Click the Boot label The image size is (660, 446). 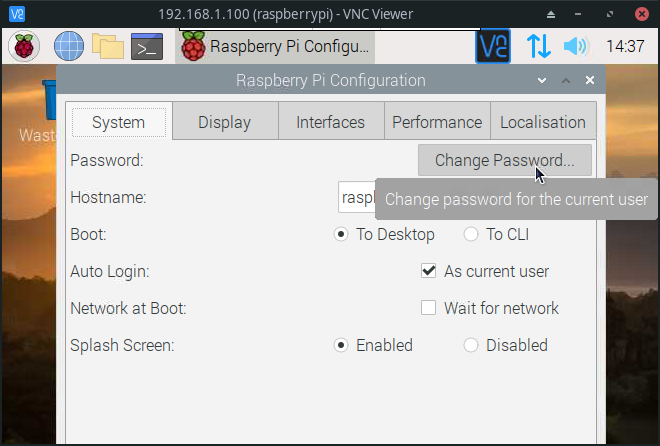coord(88,234)
